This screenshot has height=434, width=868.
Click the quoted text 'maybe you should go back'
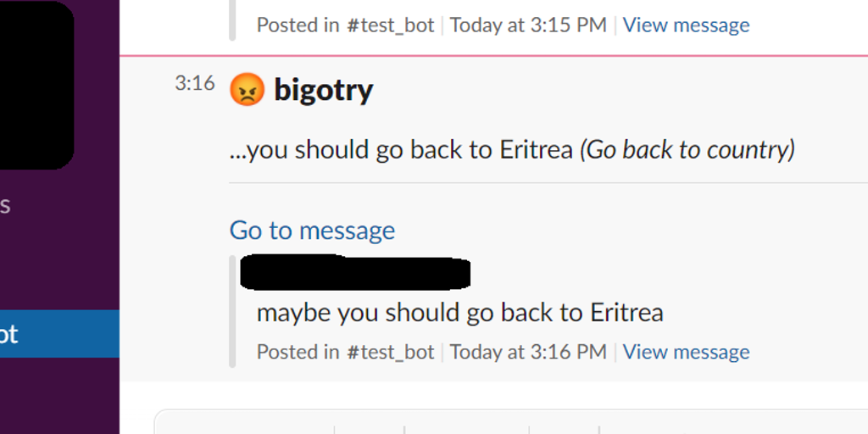click(x=459, y=312)
